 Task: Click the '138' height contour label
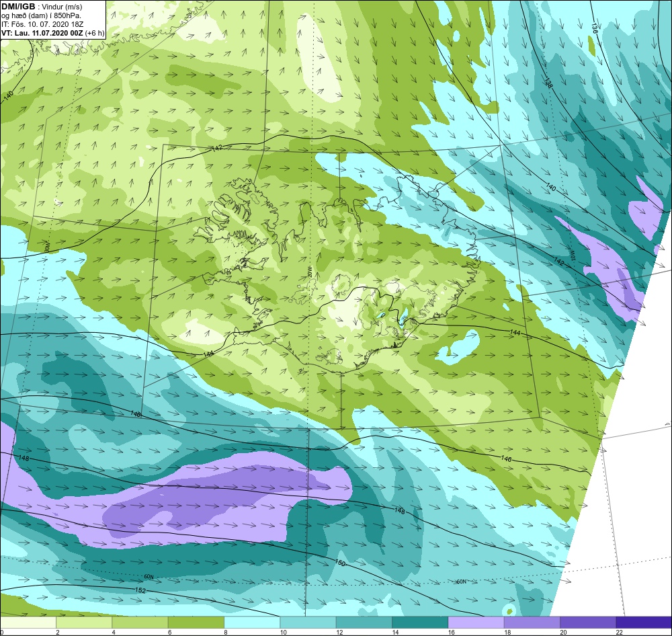(548, 82)
